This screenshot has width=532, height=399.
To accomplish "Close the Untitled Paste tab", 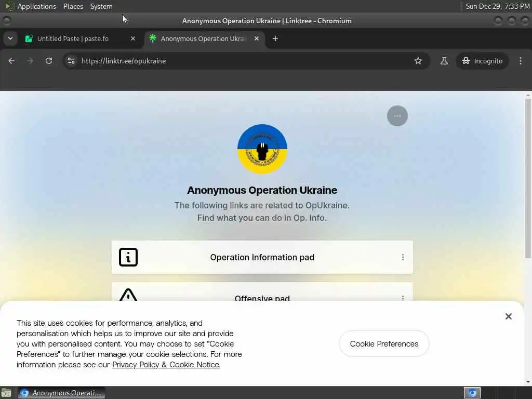I will (133, 38).
